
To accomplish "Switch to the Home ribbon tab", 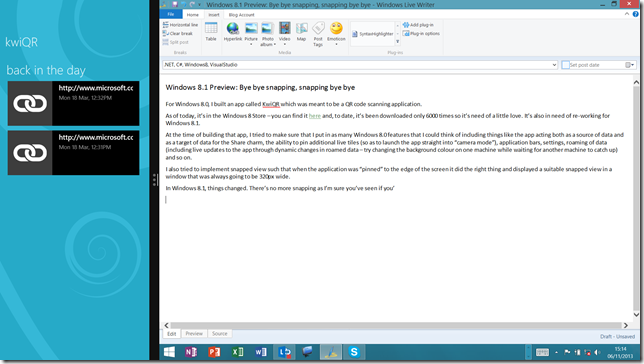I will (x=193, y=15).
